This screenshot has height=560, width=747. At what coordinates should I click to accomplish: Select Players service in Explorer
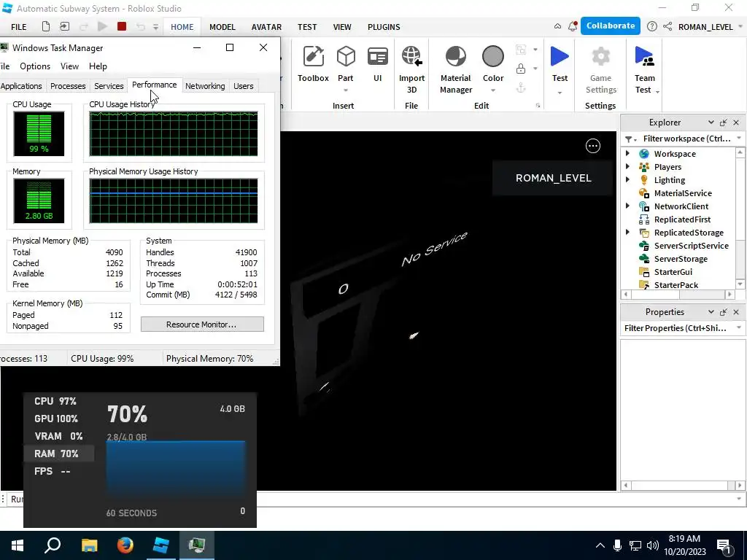(667, 167)
